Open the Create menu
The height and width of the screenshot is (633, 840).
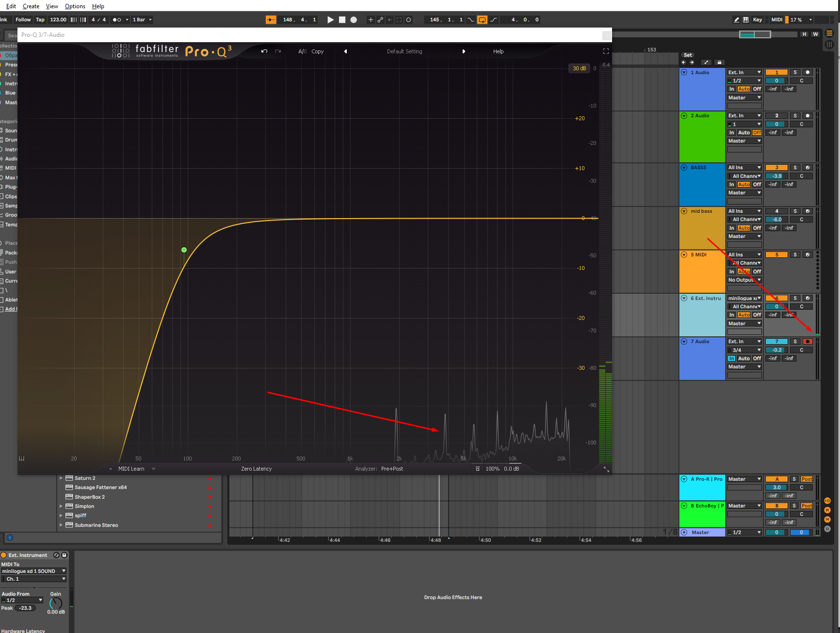point(31,6)
